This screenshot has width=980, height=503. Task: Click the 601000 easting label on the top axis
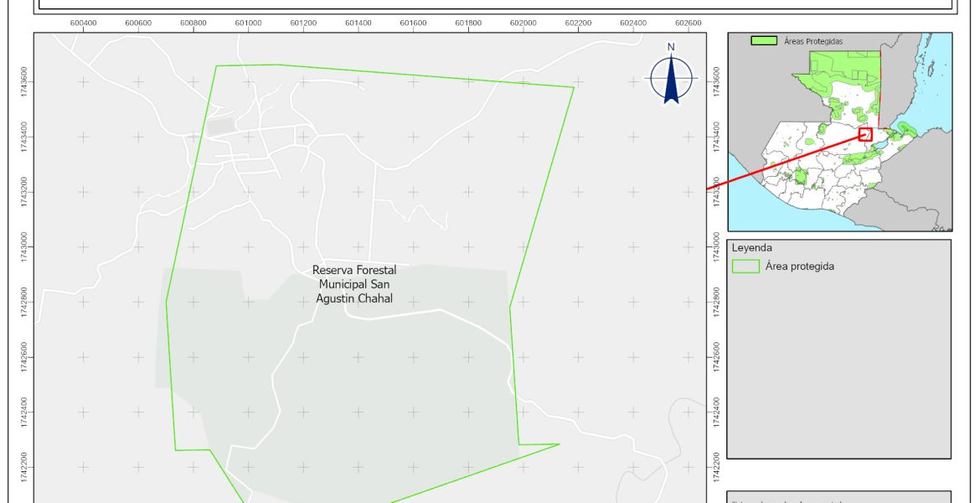(x=248, y=23)
